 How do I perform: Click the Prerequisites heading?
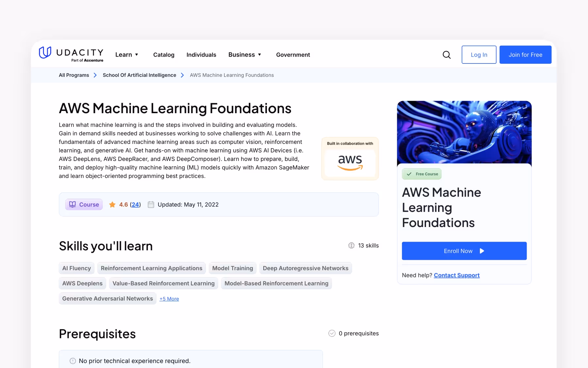click(x=97, y=334)
